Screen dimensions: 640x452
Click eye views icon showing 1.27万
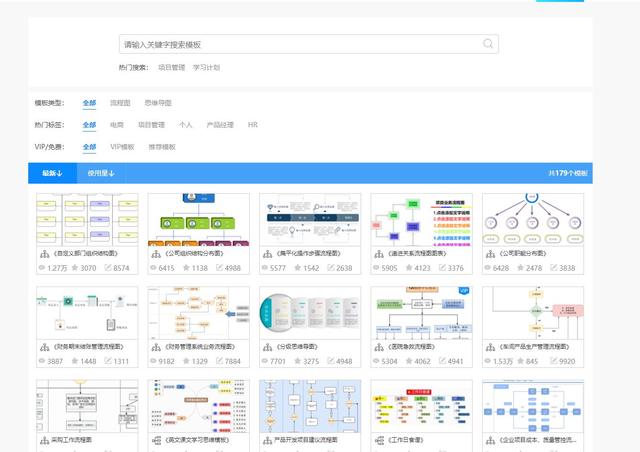[42, 268]
